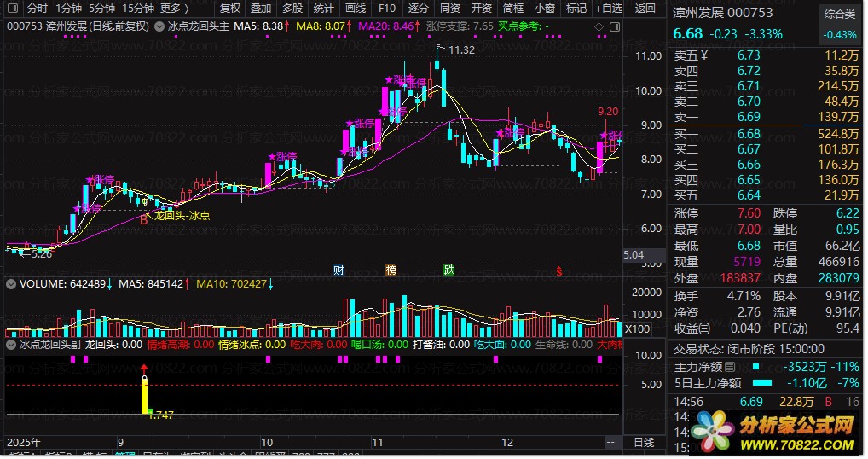This screenshot has height=459, width=868.
Task: Click the 买五 order book row
Action: [x=767, y=195]
